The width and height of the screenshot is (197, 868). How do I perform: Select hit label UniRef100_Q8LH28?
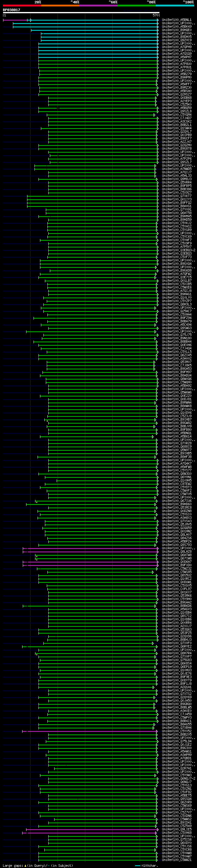tap(176, 552)
